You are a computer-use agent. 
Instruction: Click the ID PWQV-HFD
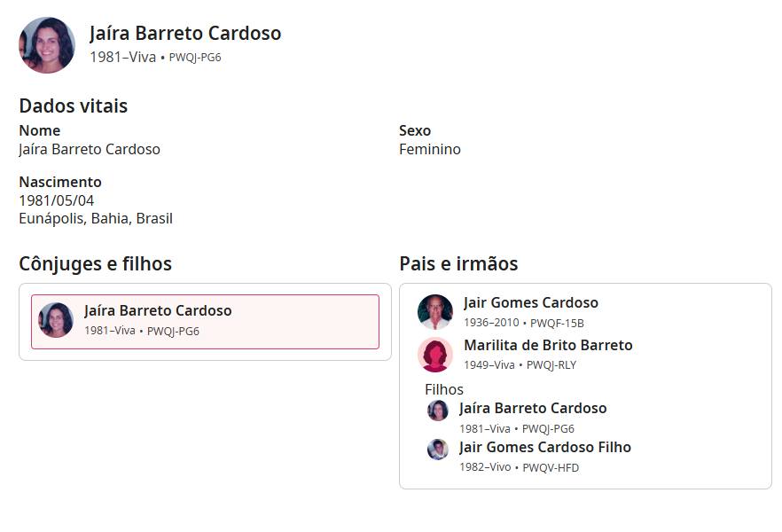(551, 467)
